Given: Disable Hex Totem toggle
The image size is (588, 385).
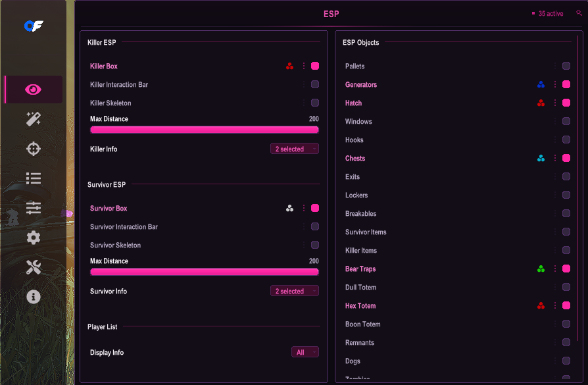Looking at the screenshot, I should 566,306.
